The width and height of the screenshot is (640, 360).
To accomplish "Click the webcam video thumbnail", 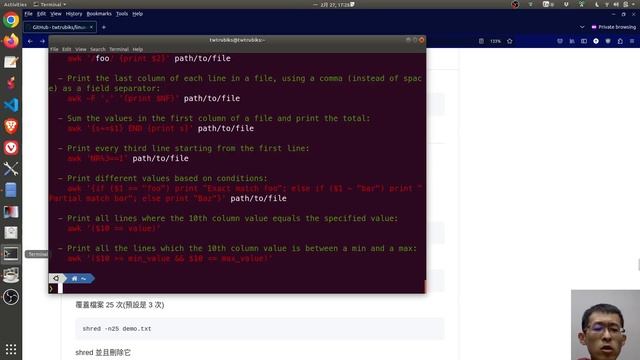I will [x=605, y=325].
